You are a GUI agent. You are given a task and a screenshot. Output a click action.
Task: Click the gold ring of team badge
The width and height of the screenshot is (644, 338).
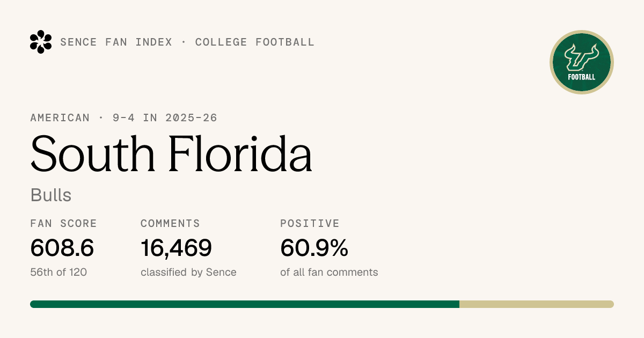582,32
